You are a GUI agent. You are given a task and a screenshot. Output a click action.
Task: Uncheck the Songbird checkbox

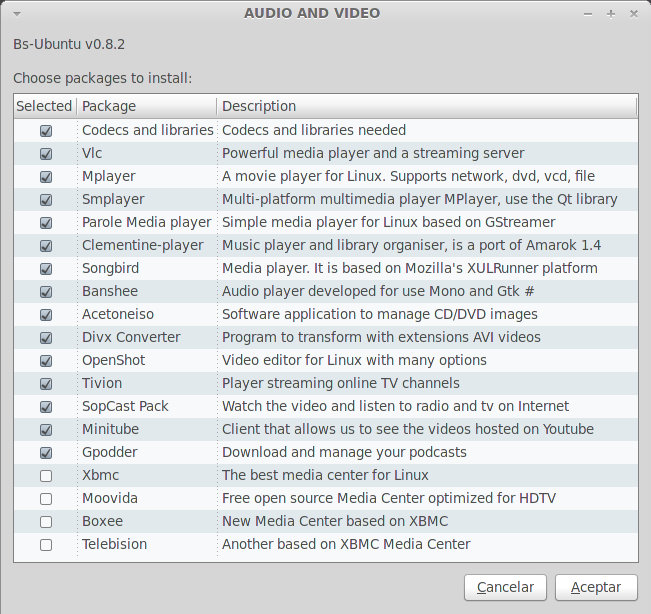46,269
